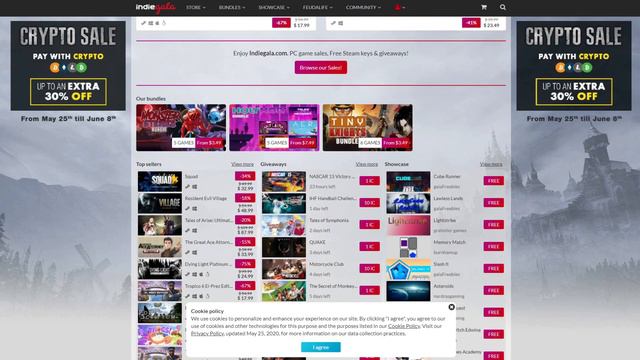The height and width of the screenshot is (360, 640).
Task: Click the Windows icon under Squad
Action: click(195, 187)
